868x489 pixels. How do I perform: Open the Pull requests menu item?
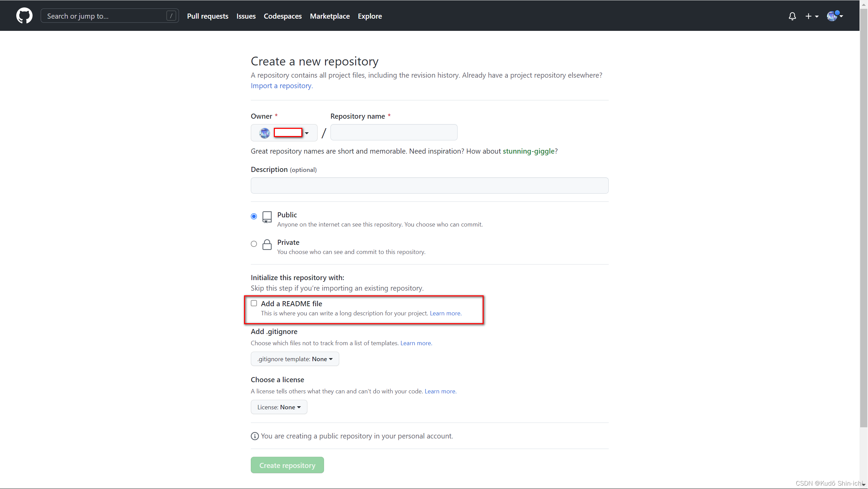coord(207,16)
